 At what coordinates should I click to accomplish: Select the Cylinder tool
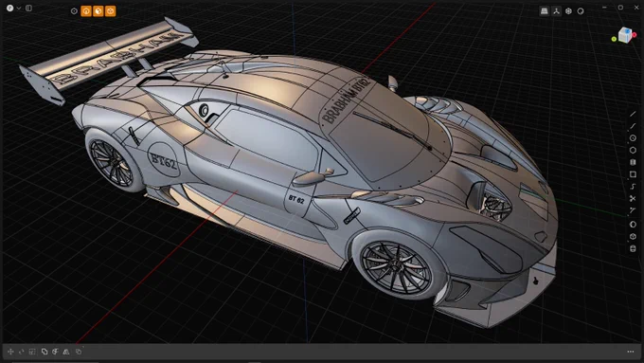[x=633, y=162]
